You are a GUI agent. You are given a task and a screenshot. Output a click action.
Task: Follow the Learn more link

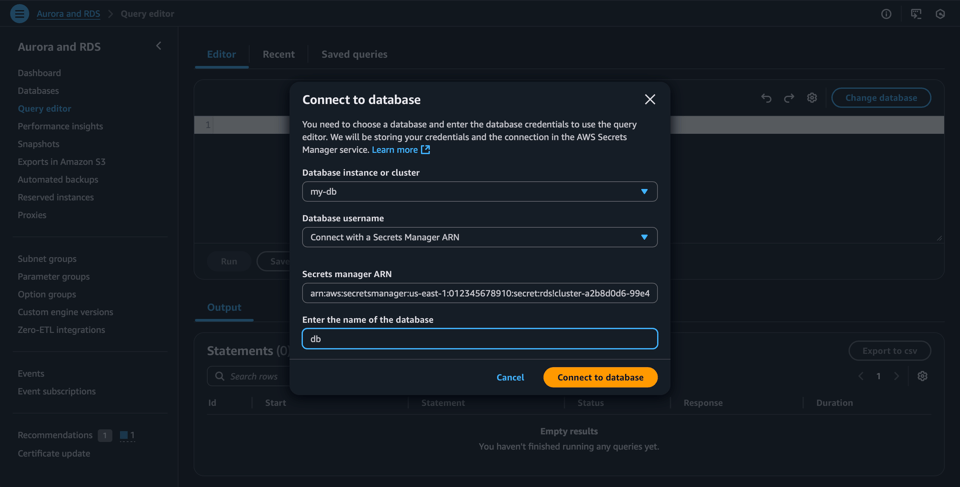[x=395, y=150]
